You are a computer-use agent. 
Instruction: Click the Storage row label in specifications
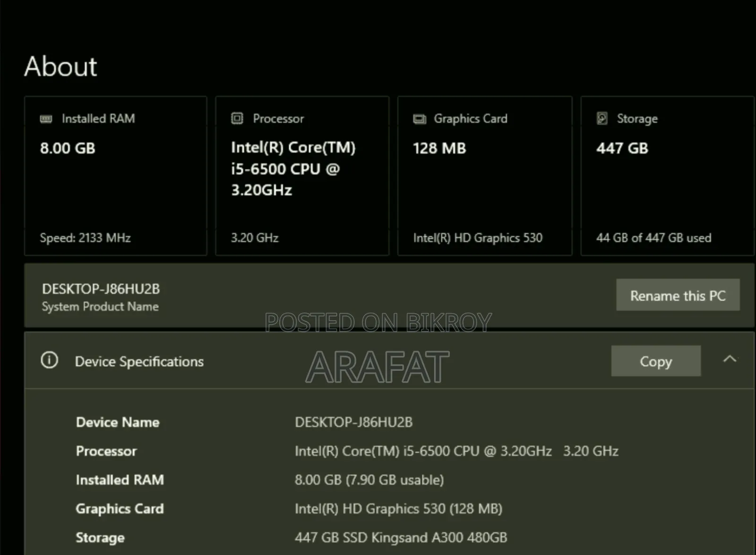100,538
